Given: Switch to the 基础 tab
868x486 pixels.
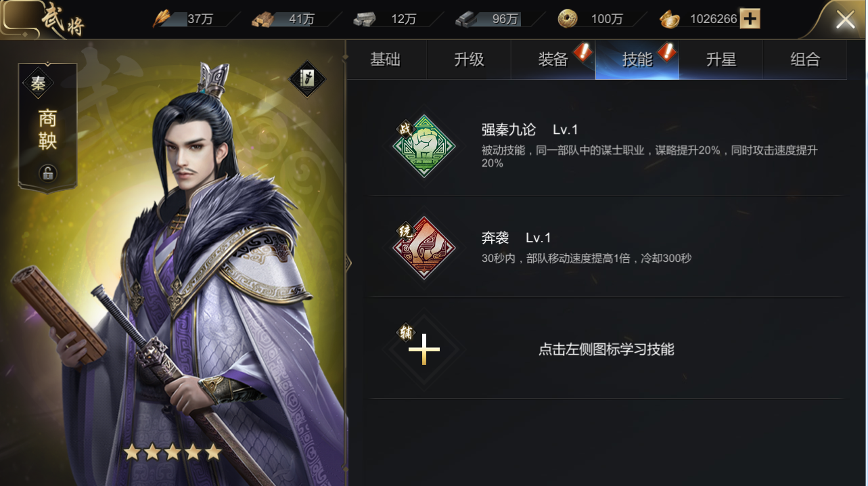Looking at the screenshot, I should click(386, 60).
